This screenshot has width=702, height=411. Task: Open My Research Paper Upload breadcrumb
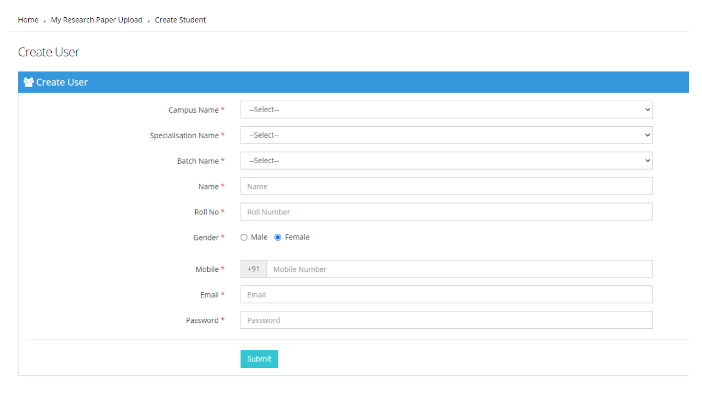coord(97,20)
